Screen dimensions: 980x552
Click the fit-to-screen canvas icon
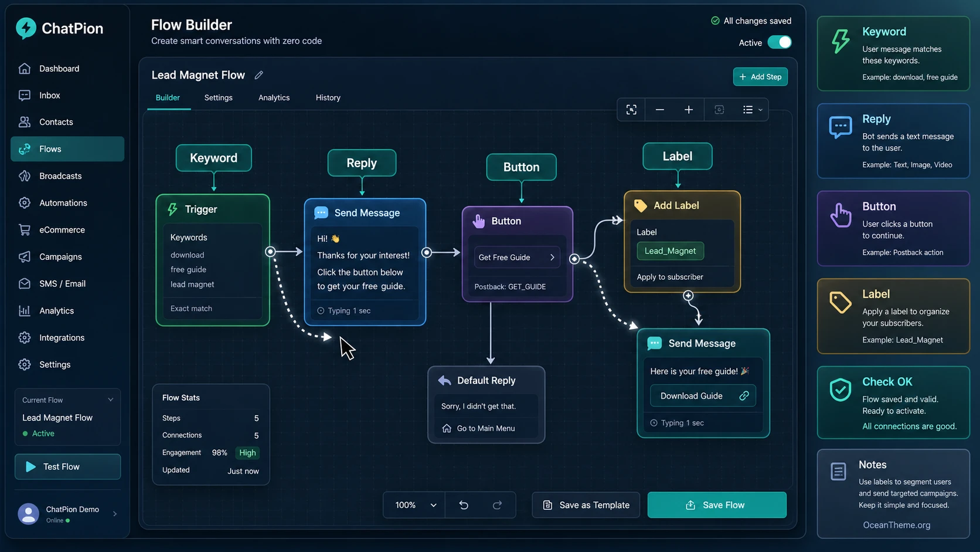click(x=631, y=110)
